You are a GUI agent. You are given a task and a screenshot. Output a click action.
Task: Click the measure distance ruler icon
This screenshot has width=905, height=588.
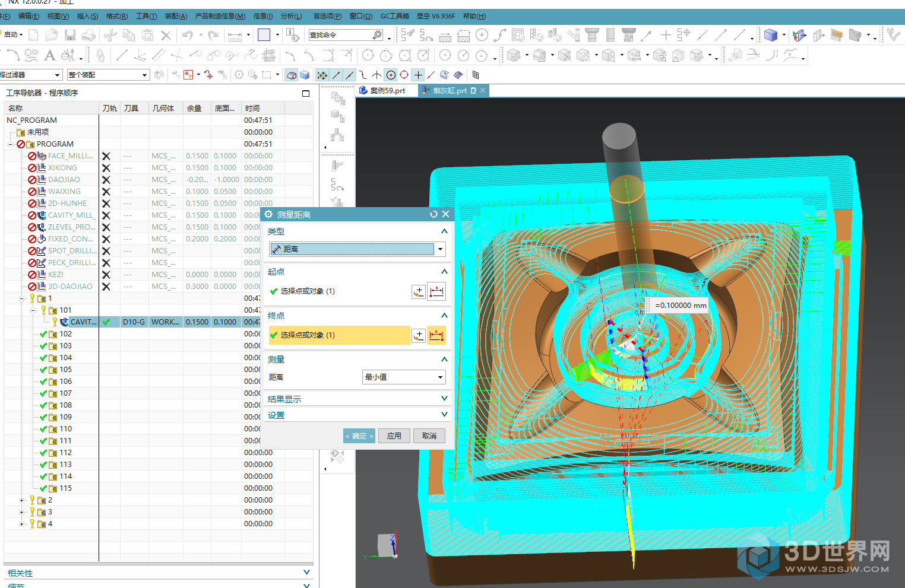click(235, 36)
